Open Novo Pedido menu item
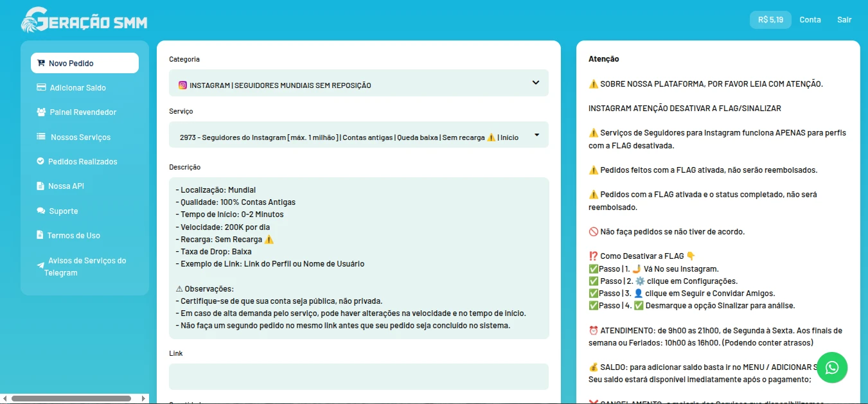Viewport: 868px width, 404px height. point(85,63)
